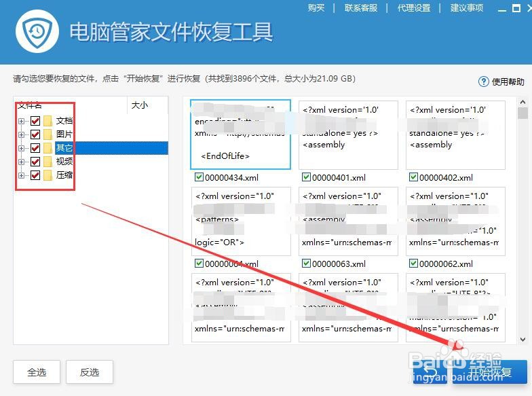Image resolution: width=532 pixels, height=396 pixels.
Task: Click the file name 00000401.xml
Action: 339,178
